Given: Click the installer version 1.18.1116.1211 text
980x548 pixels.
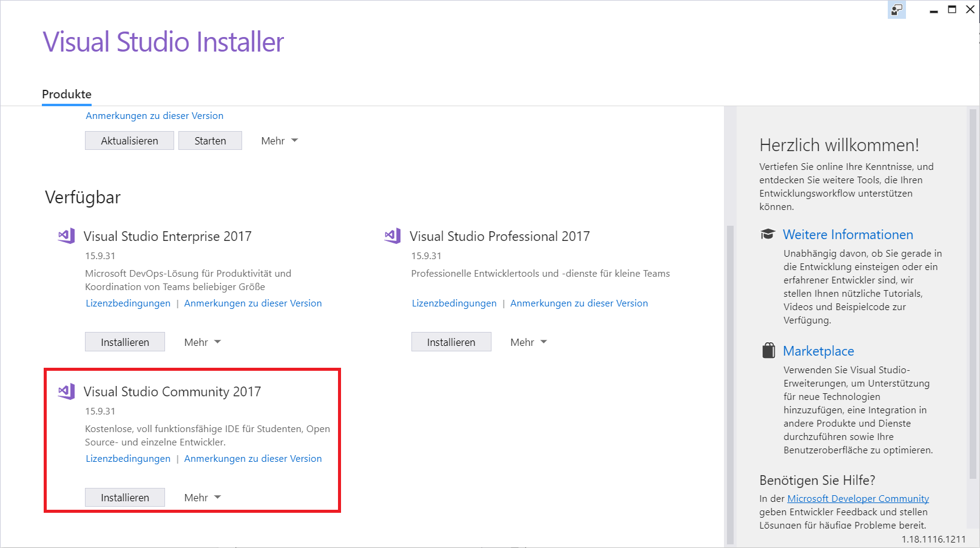Looking at the screenshot, I should (933, 540).
